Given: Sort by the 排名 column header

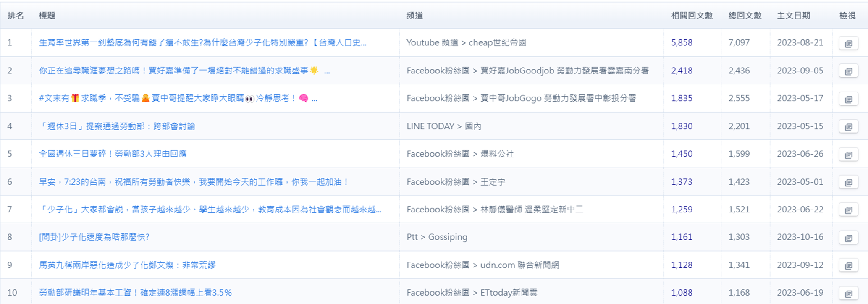Looking at the screenshot, I should [16, 16].
